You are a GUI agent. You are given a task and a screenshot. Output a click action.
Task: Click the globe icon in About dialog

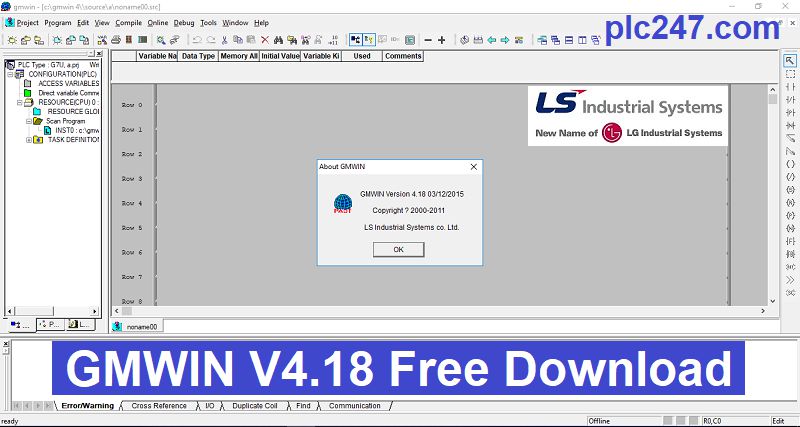(x=343, y=203)
